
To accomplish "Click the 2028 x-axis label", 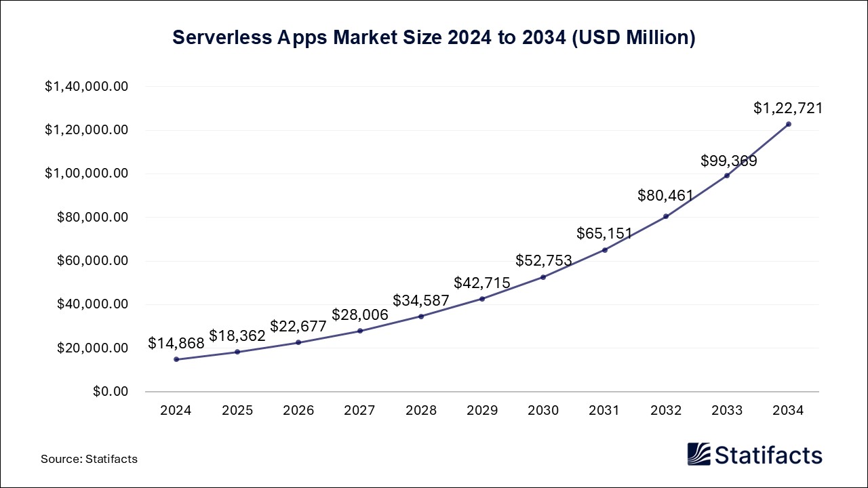I will [421, 411].
